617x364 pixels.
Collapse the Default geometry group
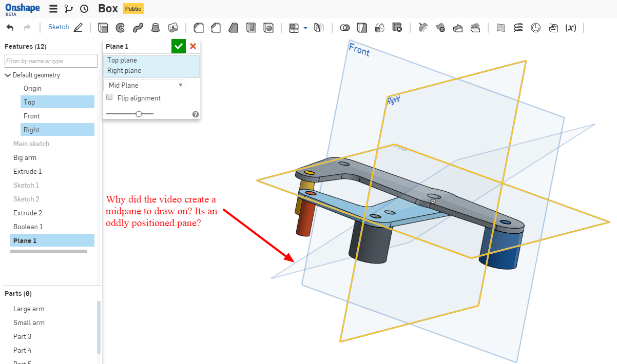point(8,75)
